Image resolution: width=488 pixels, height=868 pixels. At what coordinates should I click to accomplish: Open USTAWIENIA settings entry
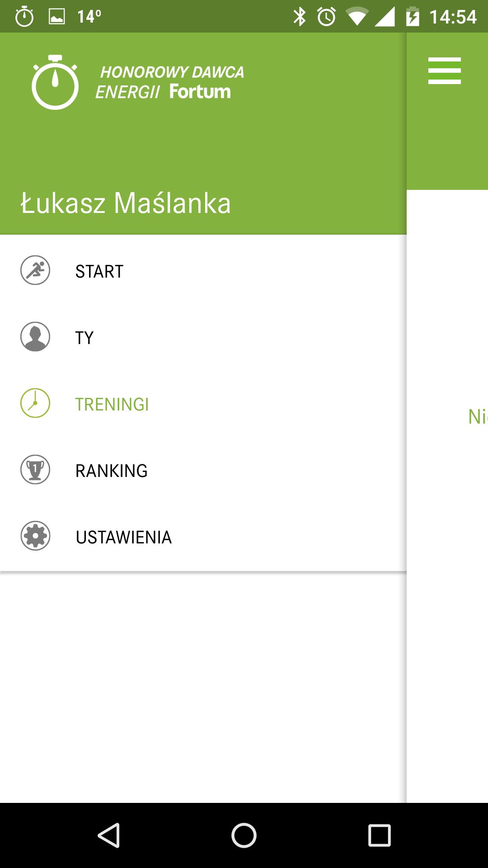click(203, 537)
